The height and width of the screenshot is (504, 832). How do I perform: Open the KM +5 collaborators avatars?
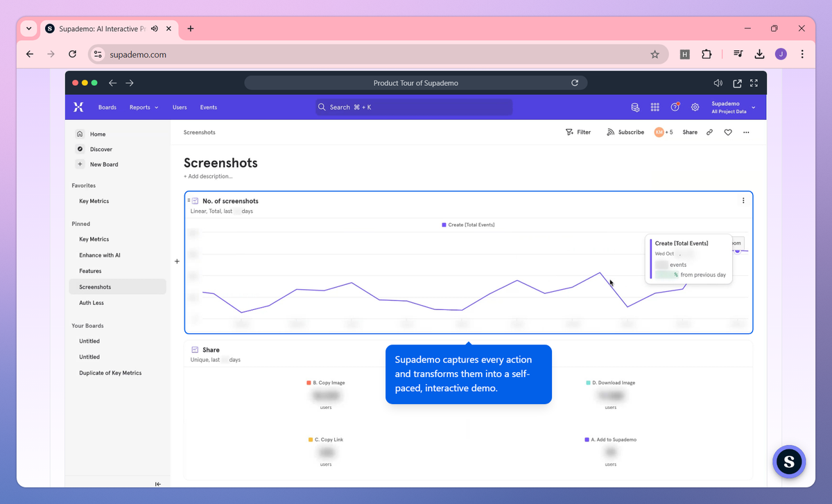click(664, 132)
